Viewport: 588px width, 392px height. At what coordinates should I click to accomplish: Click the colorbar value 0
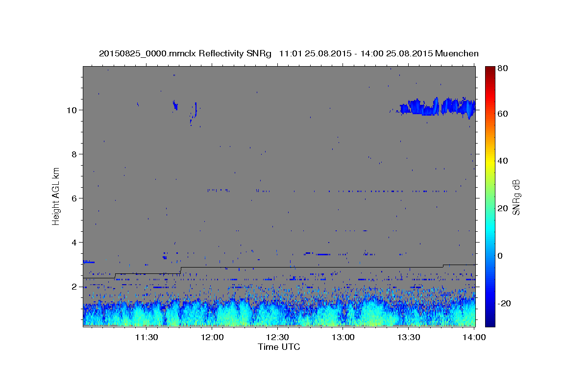point(501,256)
